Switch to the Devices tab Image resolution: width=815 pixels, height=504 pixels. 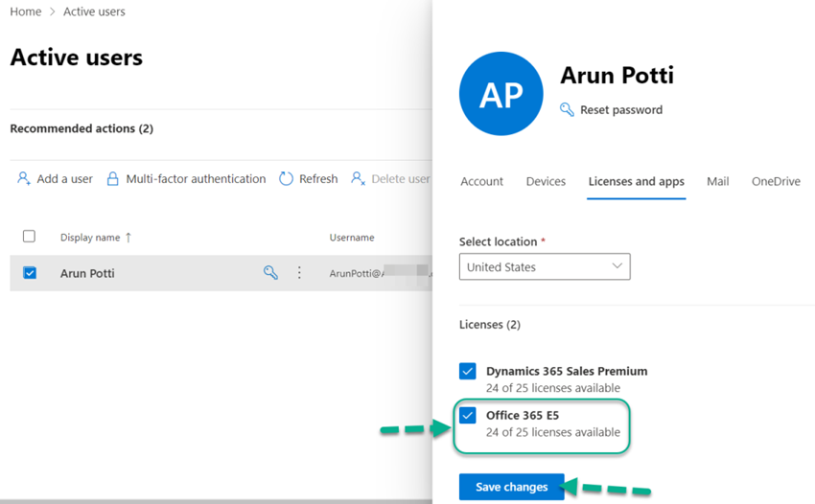tap(546, 181)
